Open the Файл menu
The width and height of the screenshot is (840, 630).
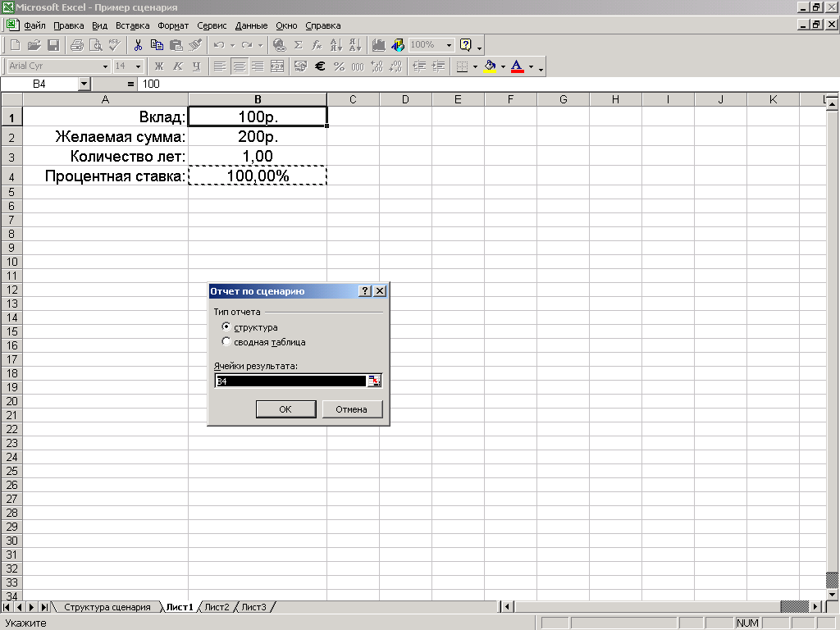pos(34,25)
